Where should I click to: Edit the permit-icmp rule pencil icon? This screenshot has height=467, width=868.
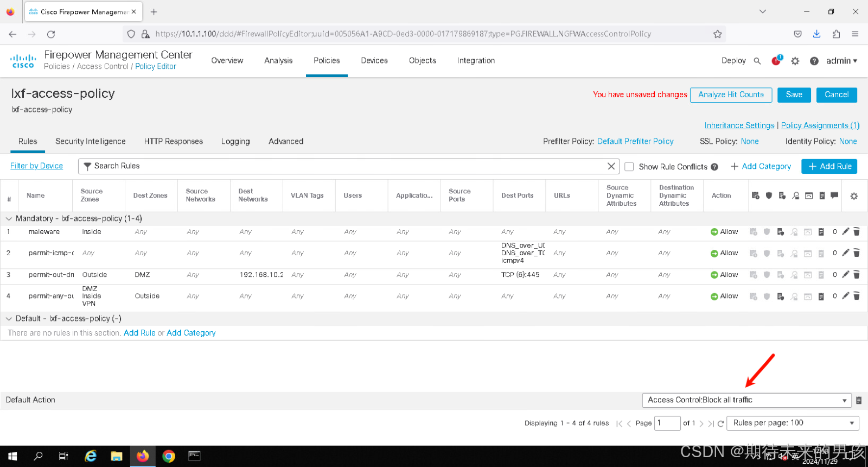[845, 253]
